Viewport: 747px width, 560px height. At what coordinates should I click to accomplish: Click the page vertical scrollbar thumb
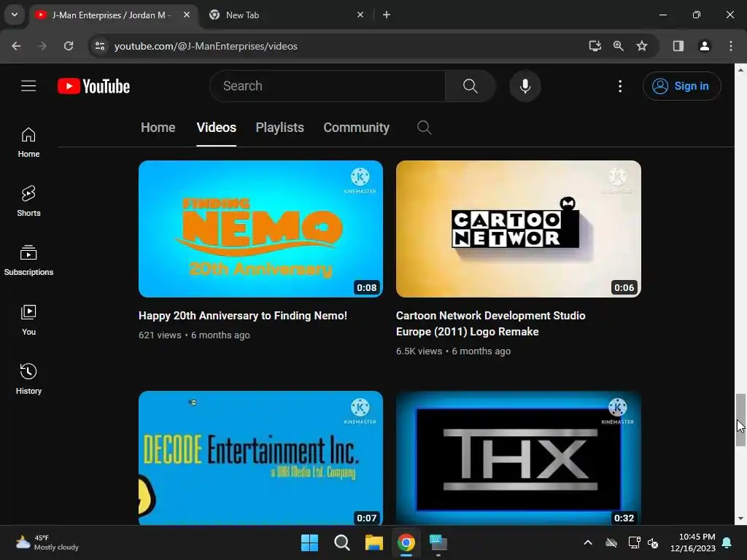point(740,420)
